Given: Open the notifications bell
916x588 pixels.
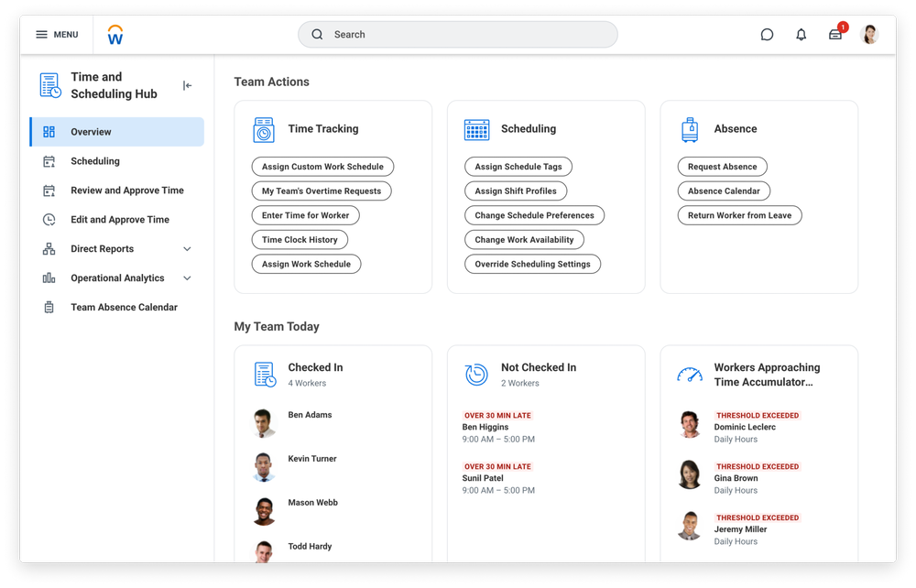Looking at the screenshot, I should [x=801, y=34].
